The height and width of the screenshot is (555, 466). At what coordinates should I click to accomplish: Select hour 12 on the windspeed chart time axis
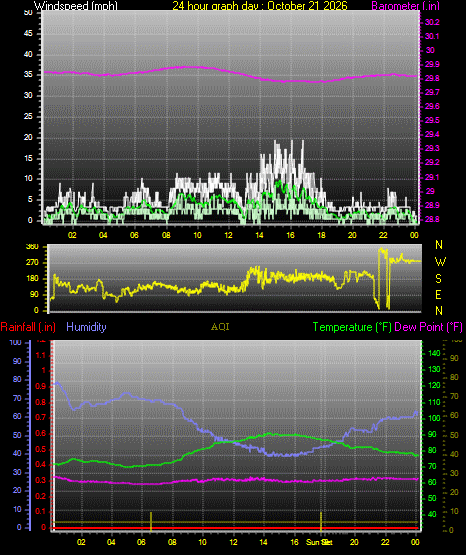coord(228,235)
